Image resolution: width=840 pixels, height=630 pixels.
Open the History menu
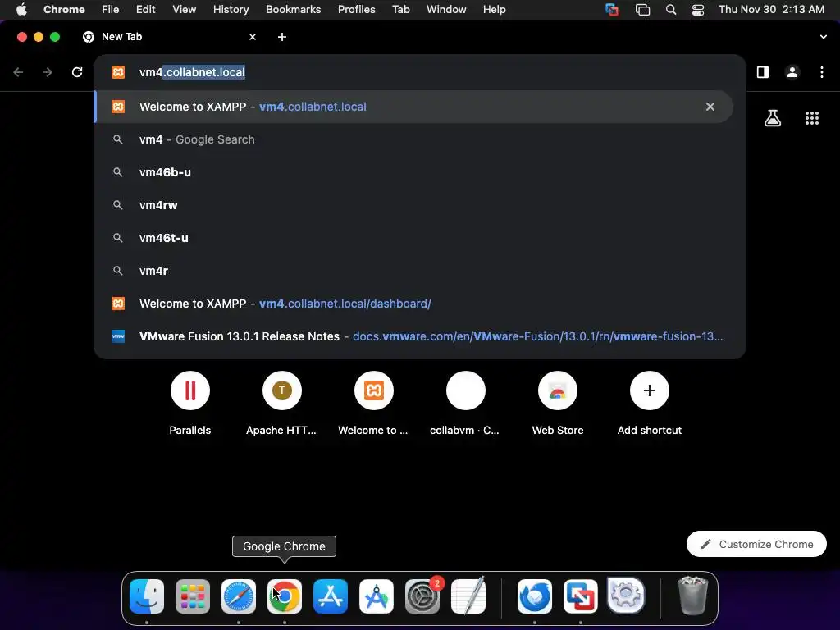(231, 10)
